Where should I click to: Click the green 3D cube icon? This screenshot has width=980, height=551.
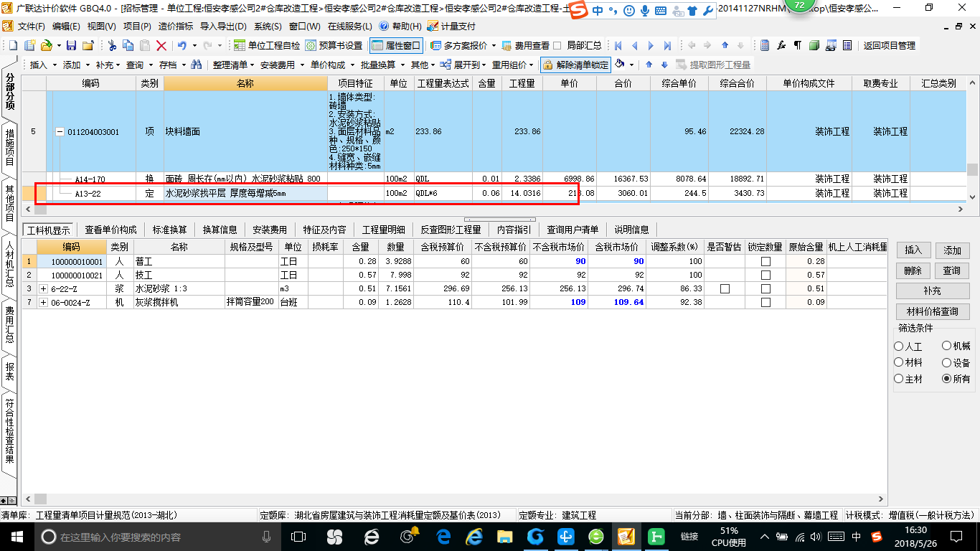point(814,45)
